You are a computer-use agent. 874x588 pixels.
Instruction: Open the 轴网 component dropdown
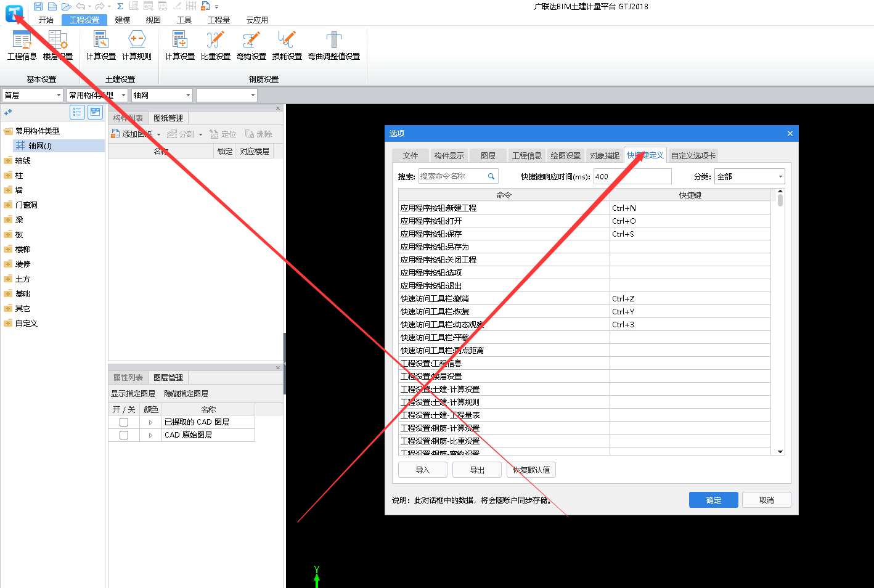(x=162, y=95)
